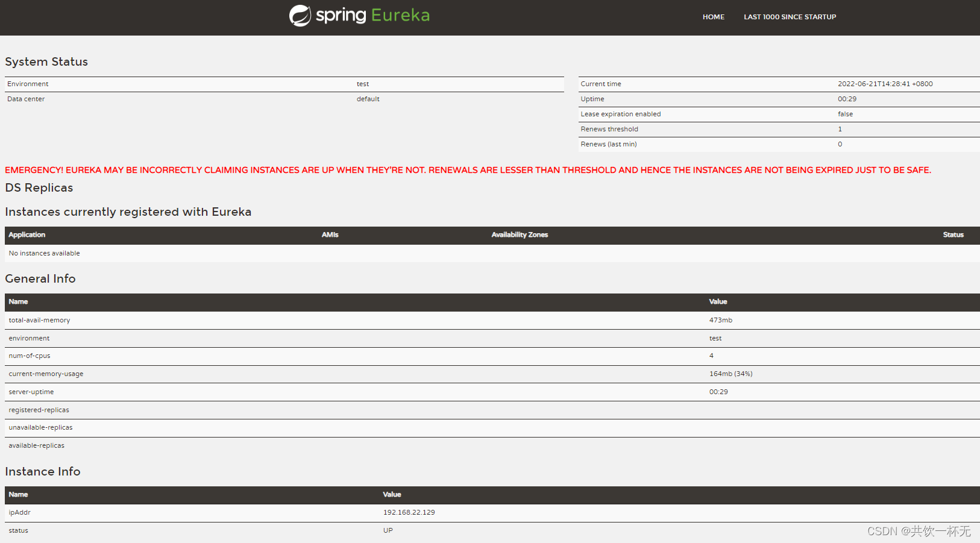Open LAST 1000 SINCE STARTUP page
The height and width of the screenshot is (543, 980).
pyautogui.click(x=790, y=17)
